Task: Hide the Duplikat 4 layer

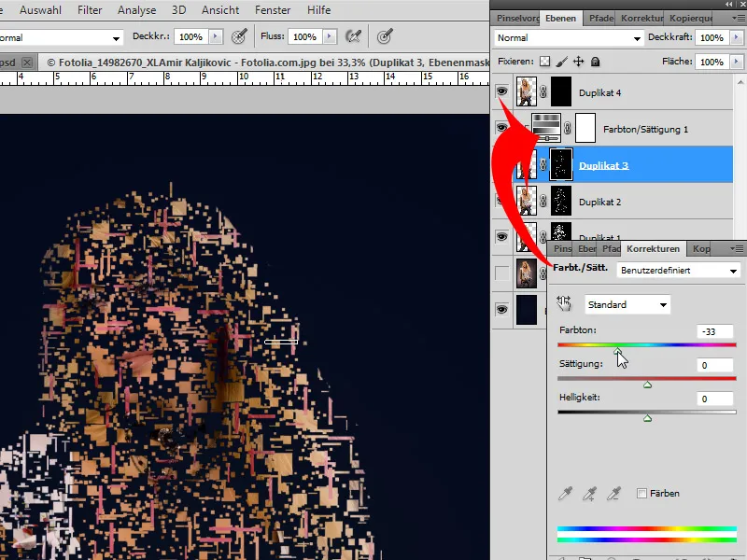Action: 501,91
